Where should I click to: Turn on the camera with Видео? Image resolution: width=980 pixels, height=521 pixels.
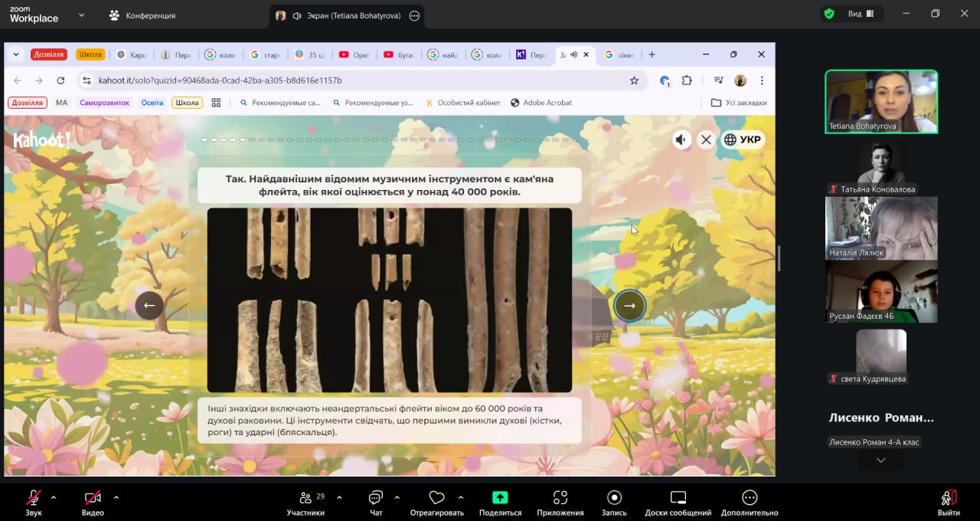tap(92, 498)
